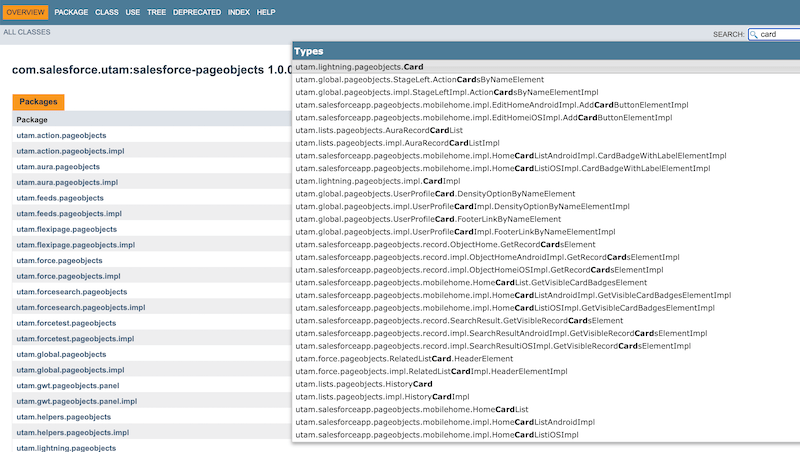Pick utam.lightning.pageobjects.impl.CardImpl from suggestions
The image size is (800, 452).
378,181
